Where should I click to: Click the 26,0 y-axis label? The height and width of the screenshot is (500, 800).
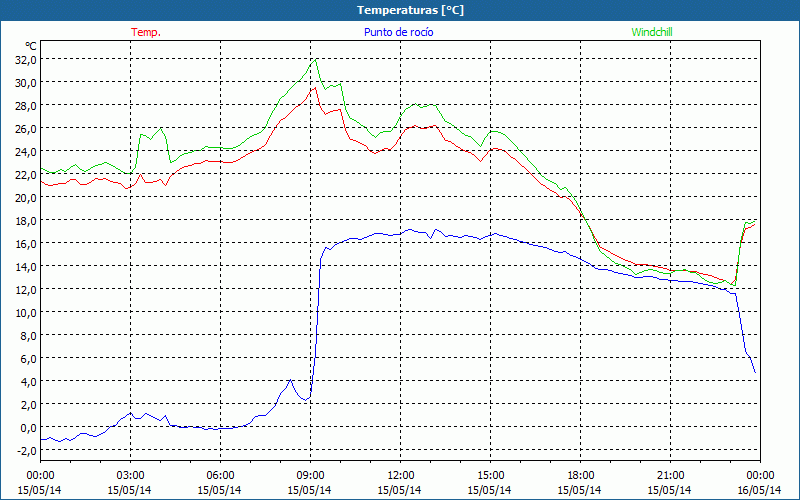tap(27, 129)
